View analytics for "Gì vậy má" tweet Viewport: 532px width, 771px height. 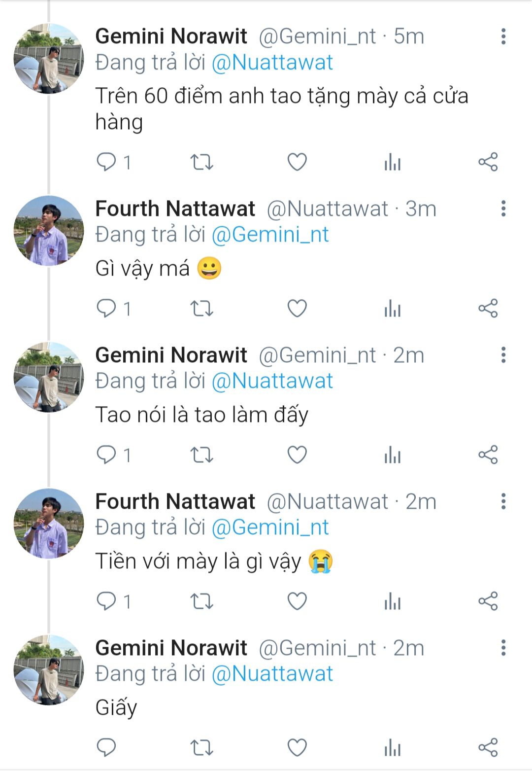coord(393,309)
